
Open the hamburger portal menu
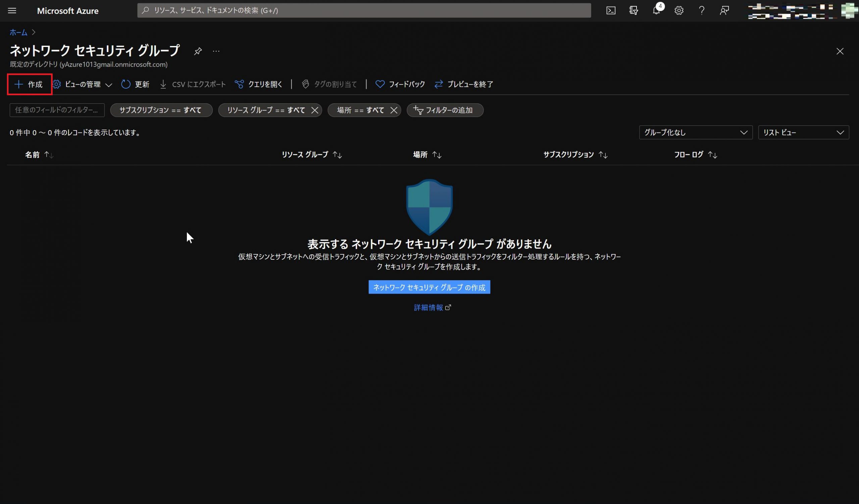point(12,10)
